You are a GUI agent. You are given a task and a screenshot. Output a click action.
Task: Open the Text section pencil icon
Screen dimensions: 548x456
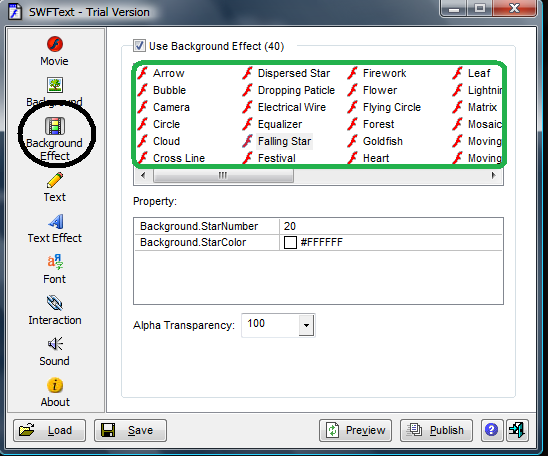[x=55, y=187]
